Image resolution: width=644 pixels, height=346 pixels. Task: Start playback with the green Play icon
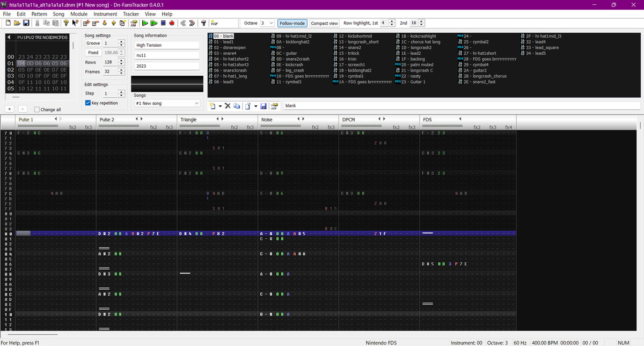coord(145,23)
